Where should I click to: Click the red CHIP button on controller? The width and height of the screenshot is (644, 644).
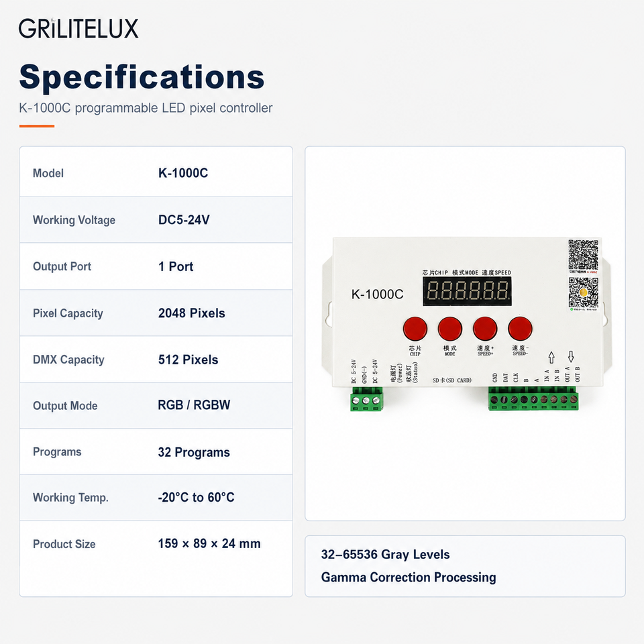tap(415, 329)
